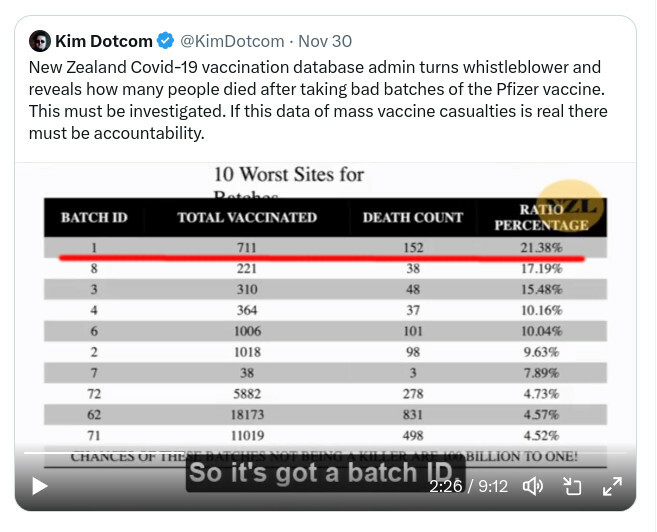Click the yellow highlight circle in the video
Screen dimensions: 657x532
(572, 203)
